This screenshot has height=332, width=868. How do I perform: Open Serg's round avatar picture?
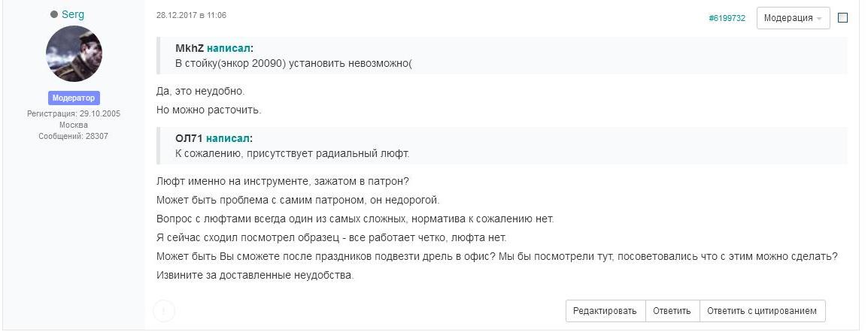pos(74,53)
